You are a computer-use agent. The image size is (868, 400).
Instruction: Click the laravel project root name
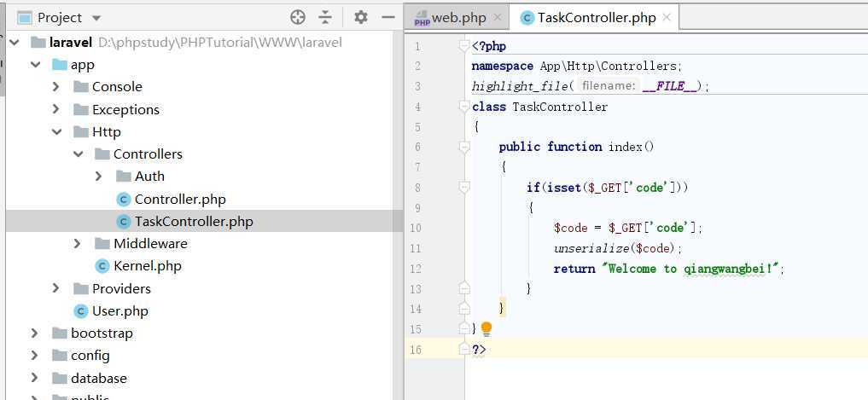click(x=70, y=42)
